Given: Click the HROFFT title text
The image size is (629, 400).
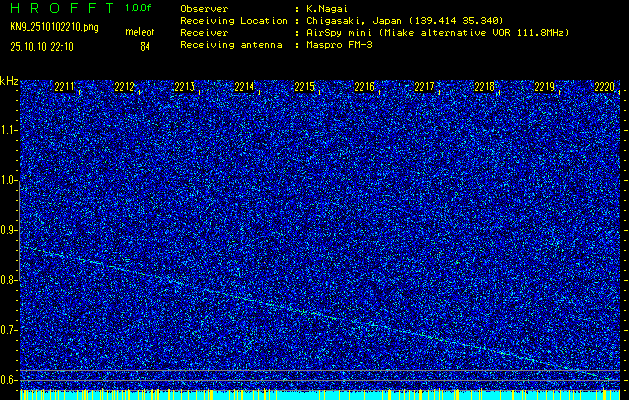Looking at the screenshot, I should click(x=61, y=7).
